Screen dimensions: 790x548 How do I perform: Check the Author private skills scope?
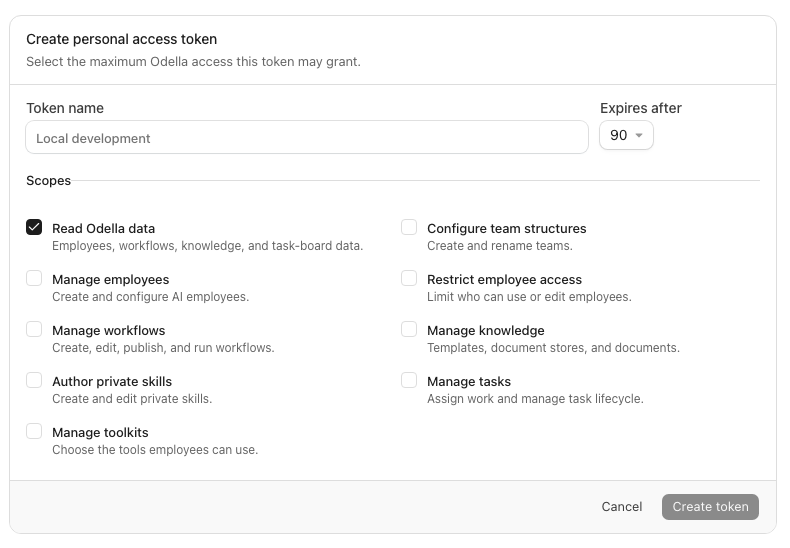coord(34,380)
